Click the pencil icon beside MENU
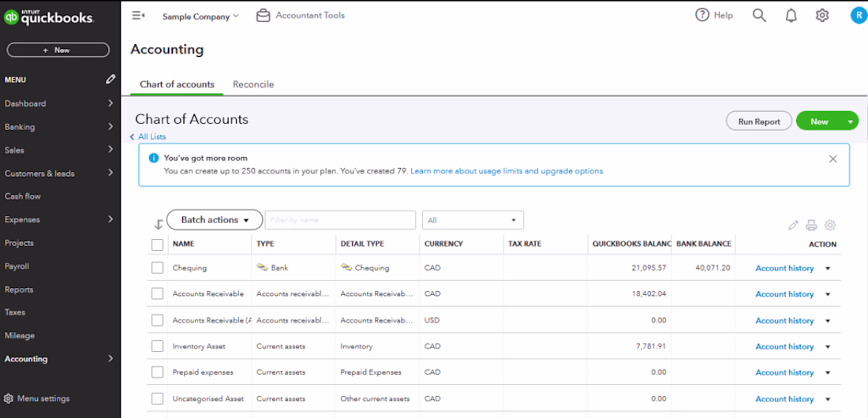 click(110, 80)
